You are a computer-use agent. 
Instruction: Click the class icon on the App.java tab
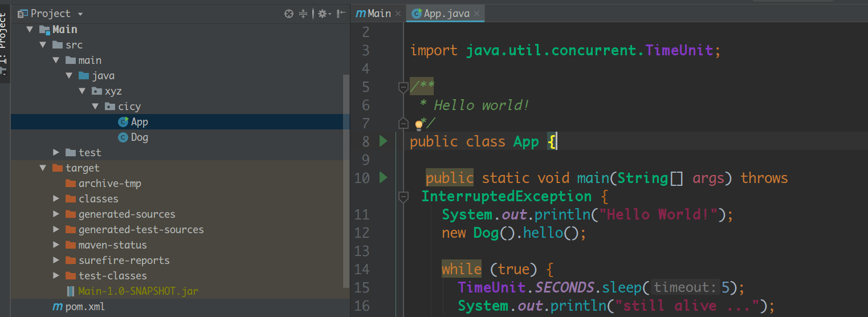click(x=417, y=14)
